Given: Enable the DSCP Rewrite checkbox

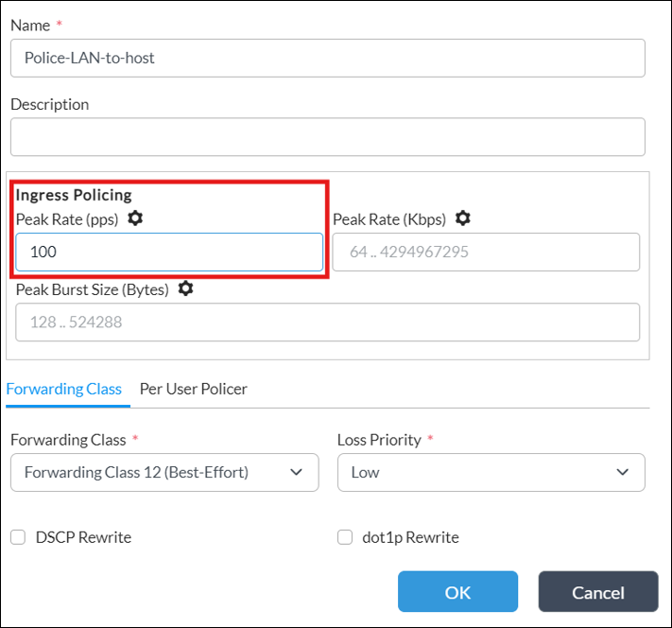Looking at the screenshot, I should pyautogui.click(x=18, y=536).
